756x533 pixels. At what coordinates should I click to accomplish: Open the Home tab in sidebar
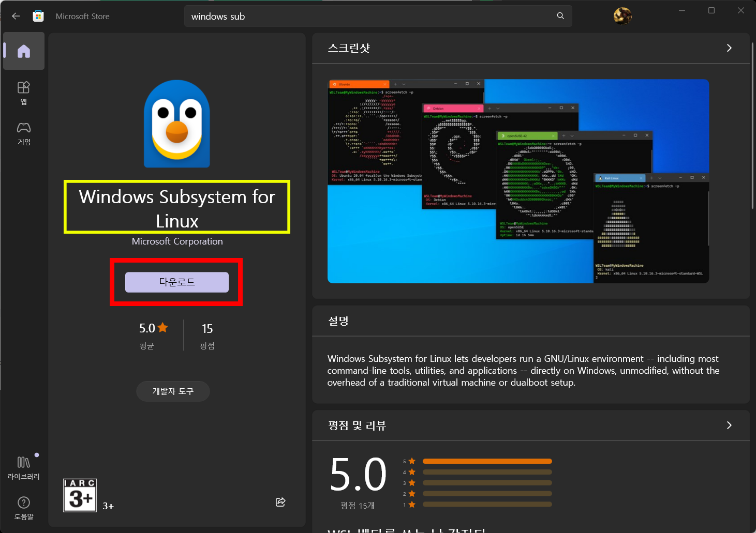[24, 51]
